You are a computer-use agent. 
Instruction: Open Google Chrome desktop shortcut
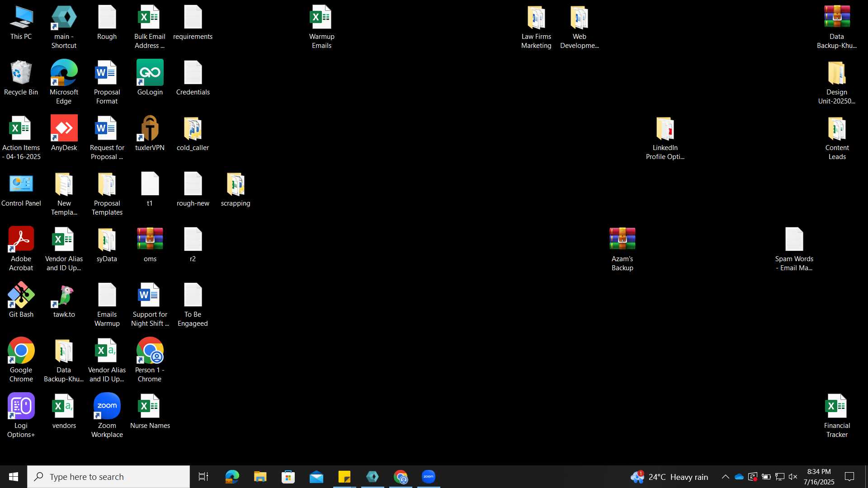(x=21, y=361)
